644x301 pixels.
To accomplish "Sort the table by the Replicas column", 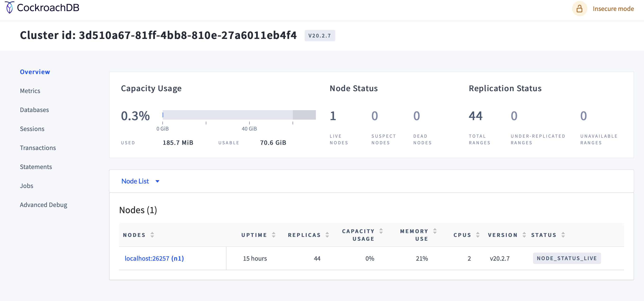I will 327,235.
